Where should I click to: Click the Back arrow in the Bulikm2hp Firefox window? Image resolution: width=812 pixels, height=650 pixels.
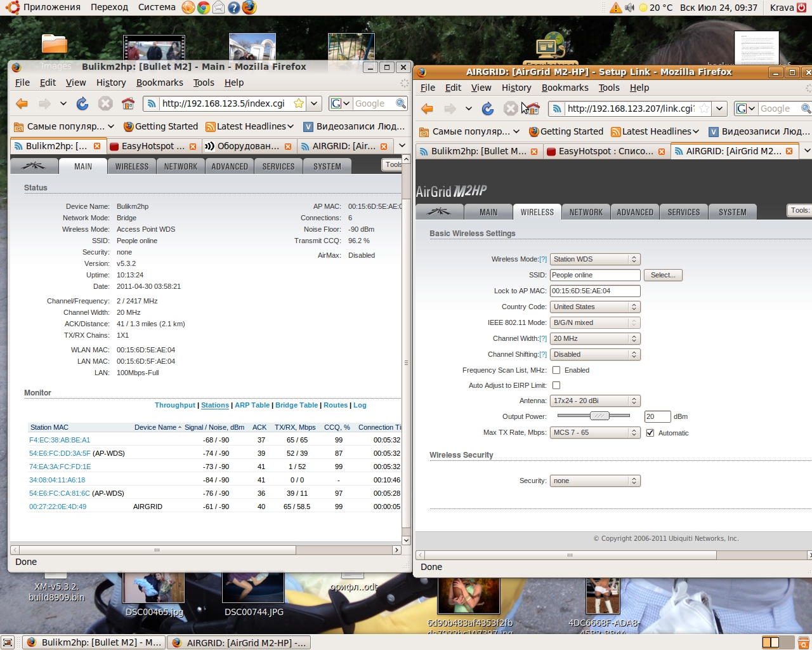[22, 103]
